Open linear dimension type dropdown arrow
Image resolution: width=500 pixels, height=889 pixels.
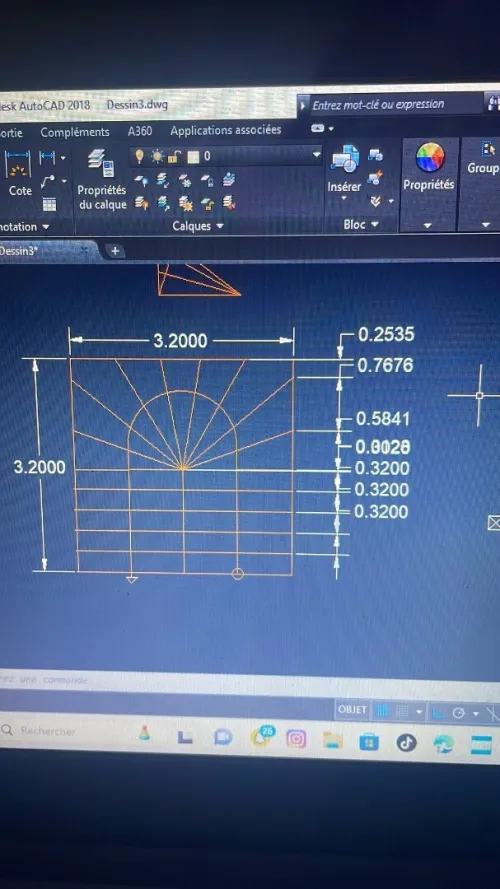click(62, 158)
